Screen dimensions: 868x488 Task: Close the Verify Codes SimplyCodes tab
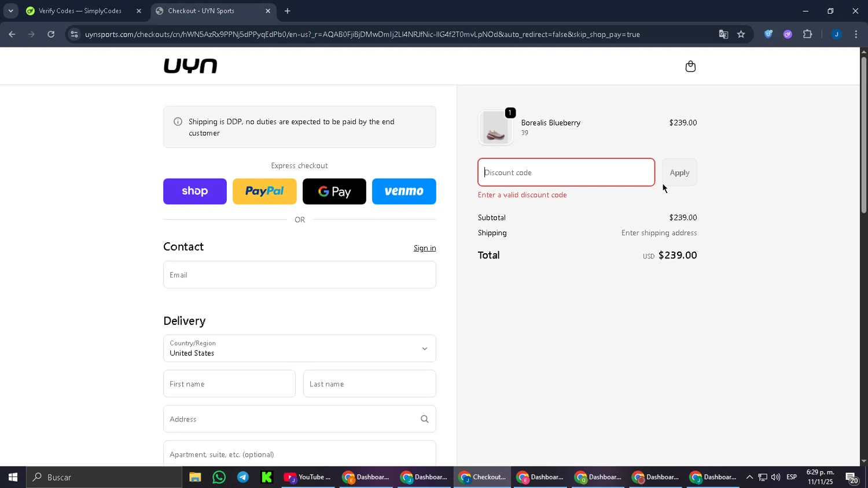[139, 11]
